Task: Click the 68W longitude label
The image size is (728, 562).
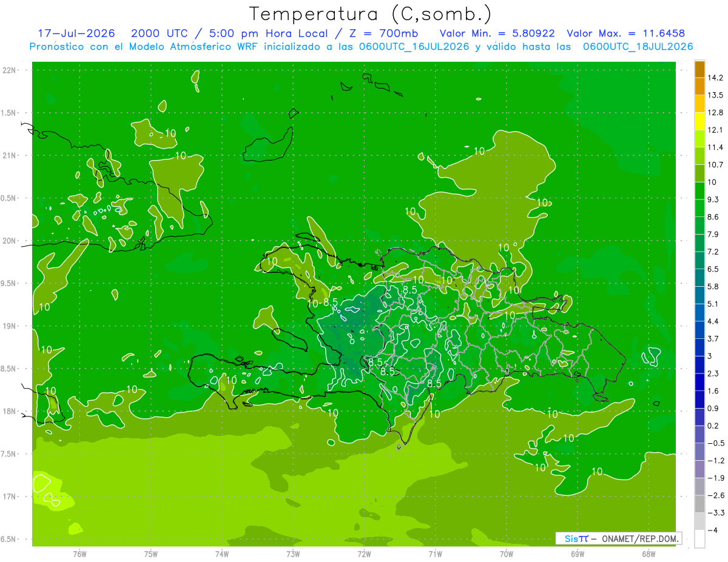Action: click(x=649, y=554)
